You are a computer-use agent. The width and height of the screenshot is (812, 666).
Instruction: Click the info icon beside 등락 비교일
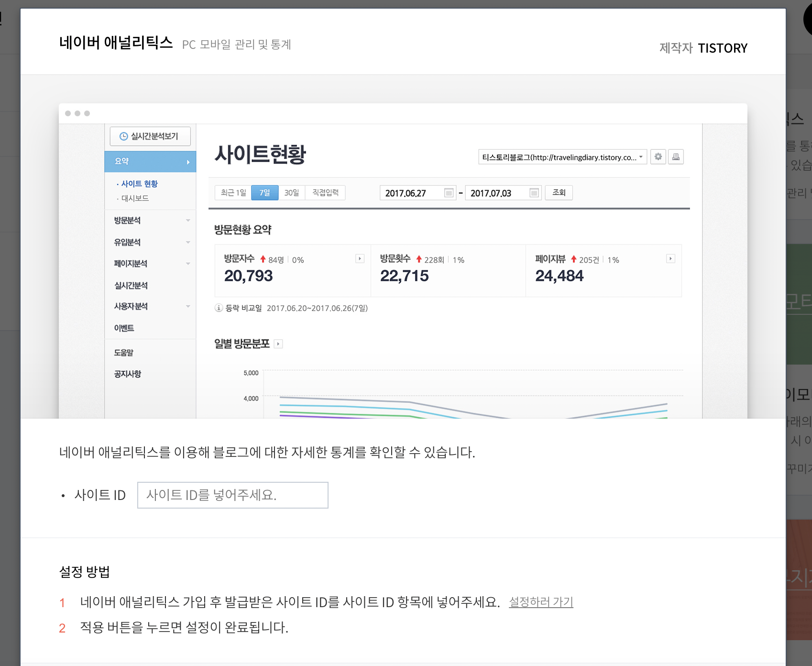click(x=219, y=308)
